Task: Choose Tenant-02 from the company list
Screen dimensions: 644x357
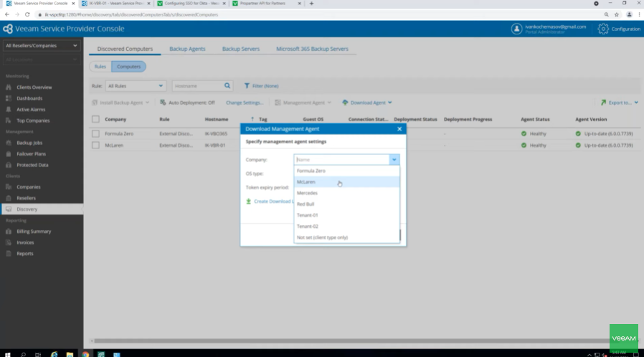Action: (346, 226)
